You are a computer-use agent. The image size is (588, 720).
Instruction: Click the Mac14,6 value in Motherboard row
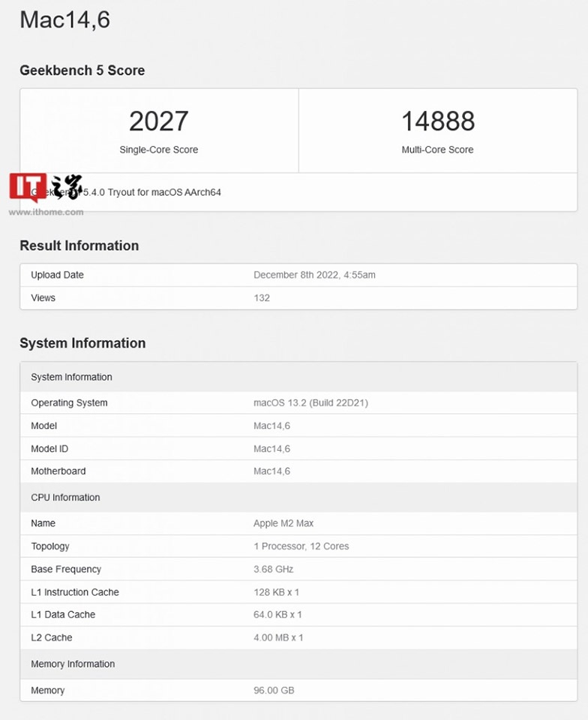[271, 471]
